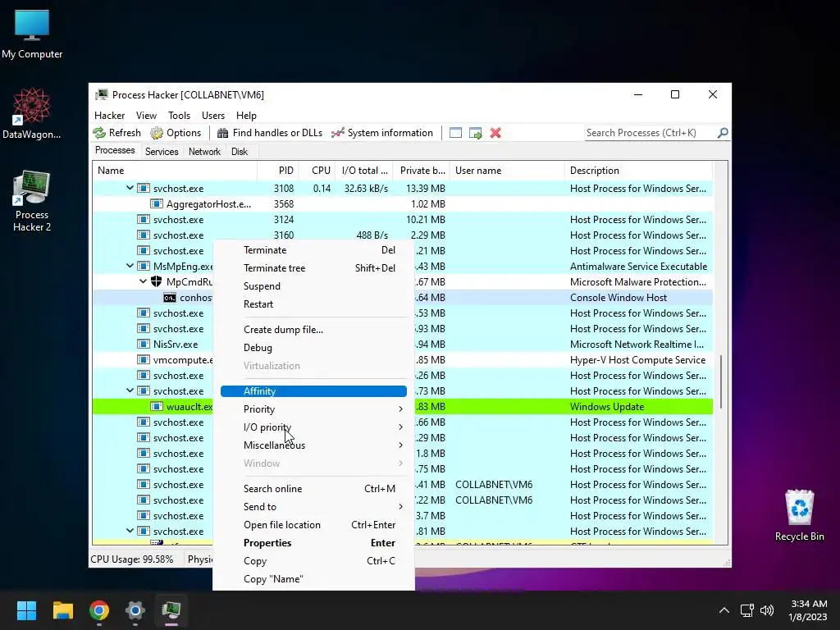Open Process Hacker 2 desktop shortcut
840x630 pixels.
[x=32, y=201]
